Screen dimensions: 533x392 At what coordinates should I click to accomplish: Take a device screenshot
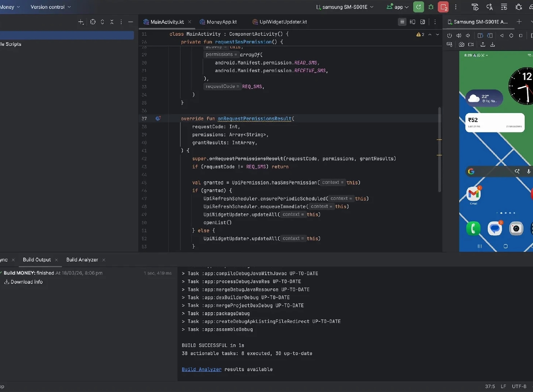click(461, 44)
